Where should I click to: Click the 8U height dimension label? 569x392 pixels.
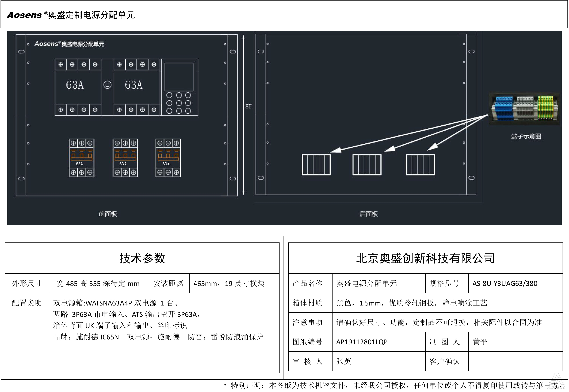[248, 106]
